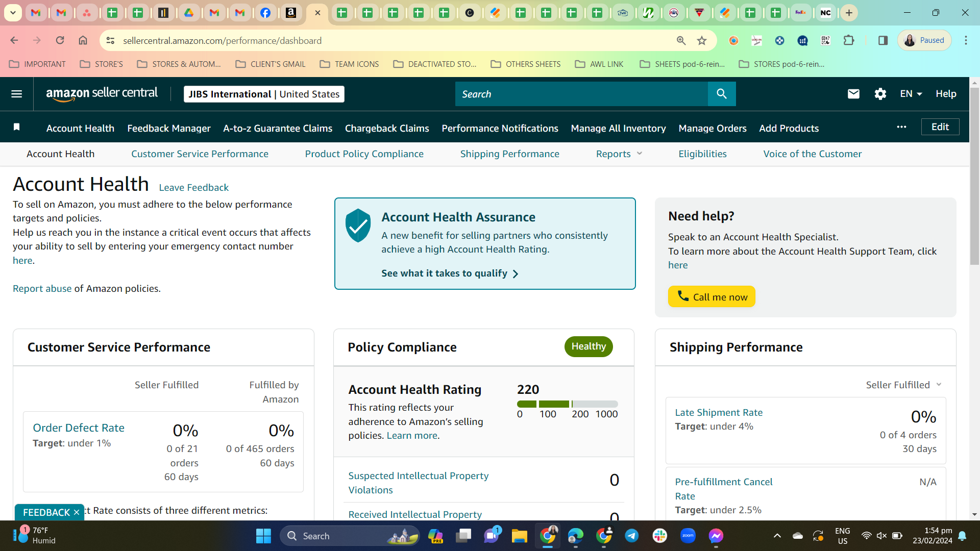980x551 pixels.
Task: Open File Explorer from the taskbar
Action: 519,536
